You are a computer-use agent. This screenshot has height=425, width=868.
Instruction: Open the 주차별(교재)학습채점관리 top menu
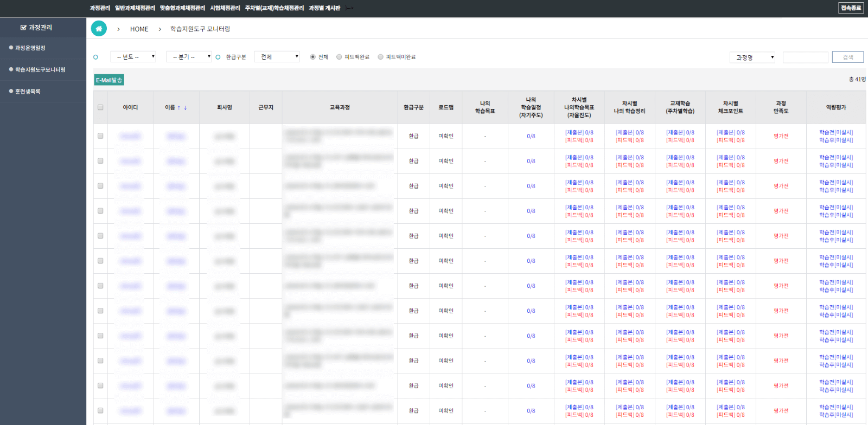click(275, 8)
